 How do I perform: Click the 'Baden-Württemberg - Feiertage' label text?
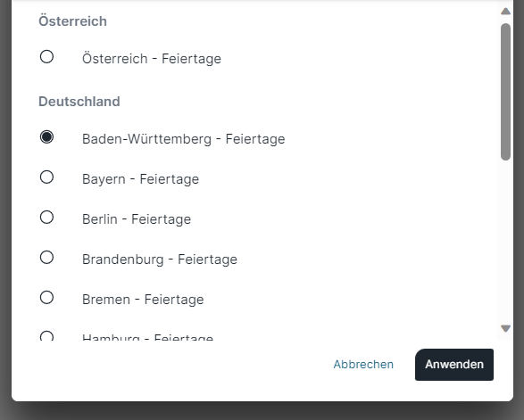(184, 139)
